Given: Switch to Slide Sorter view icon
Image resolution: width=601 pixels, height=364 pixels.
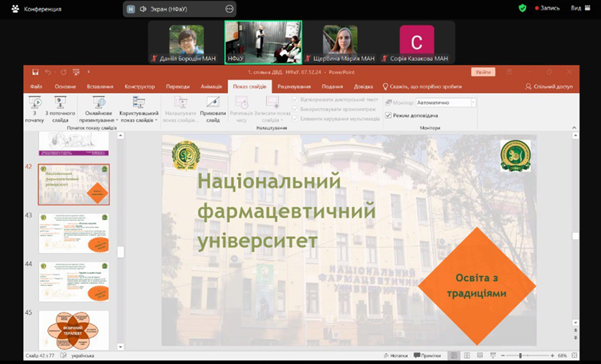Looking at the screenshot, I should point(467,356).
